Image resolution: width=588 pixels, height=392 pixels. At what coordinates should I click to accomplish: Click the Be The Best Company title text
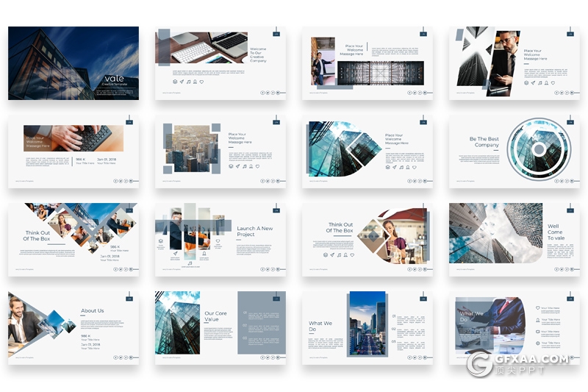(484, 142)
